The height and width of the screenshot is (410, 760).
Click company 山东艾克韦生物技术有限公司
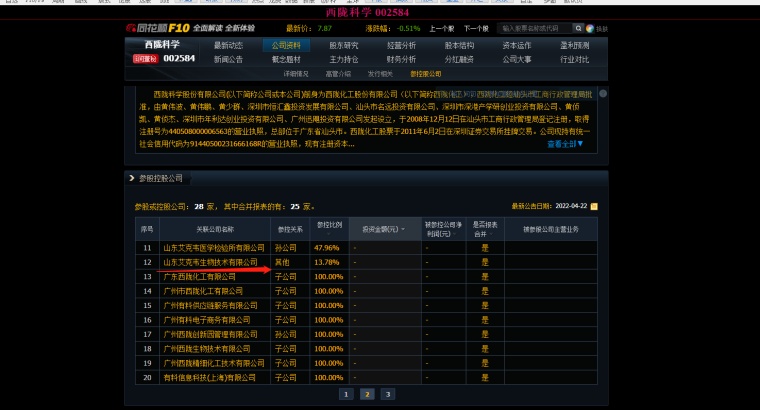(x=210, y=262)
